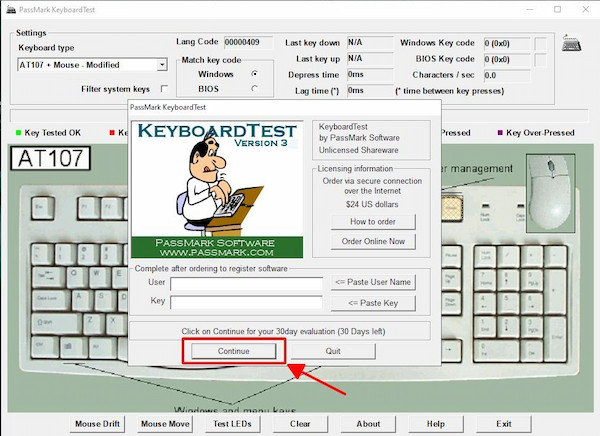Click the Last key up N/A field
This screenshot has height=436, width=600.
click(x=370, y=59)
